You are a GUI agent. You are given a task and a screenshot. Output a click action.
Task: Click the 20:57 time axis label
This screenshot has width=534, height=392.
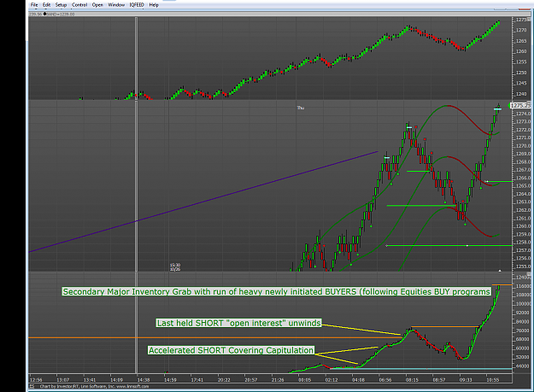tap(251, 380)
